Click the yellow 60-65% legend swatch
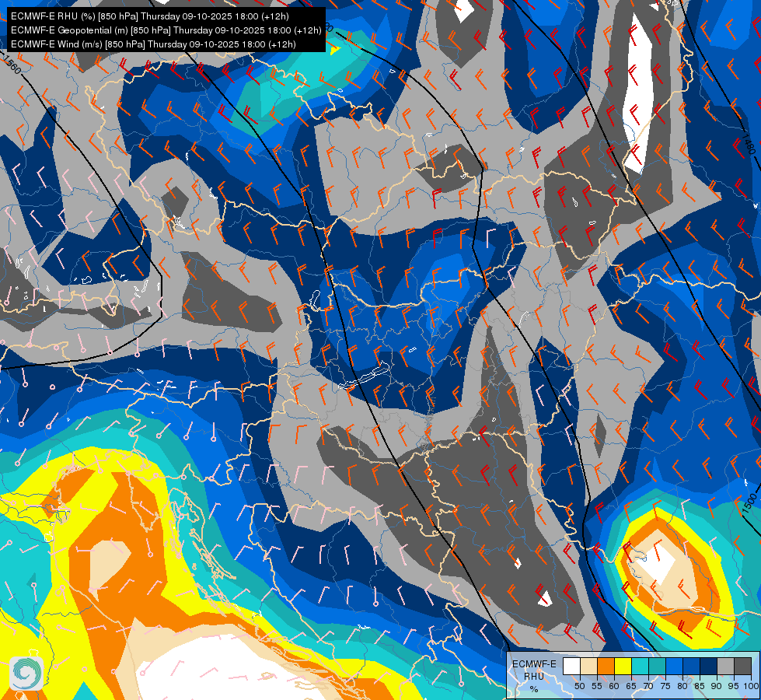 [623, 666]
